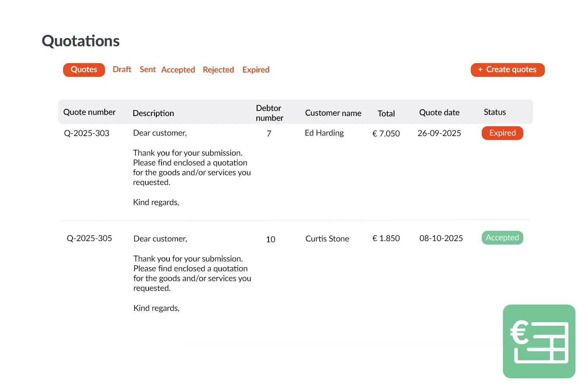Select customer Curtis Stone

(x=327, y=239)
